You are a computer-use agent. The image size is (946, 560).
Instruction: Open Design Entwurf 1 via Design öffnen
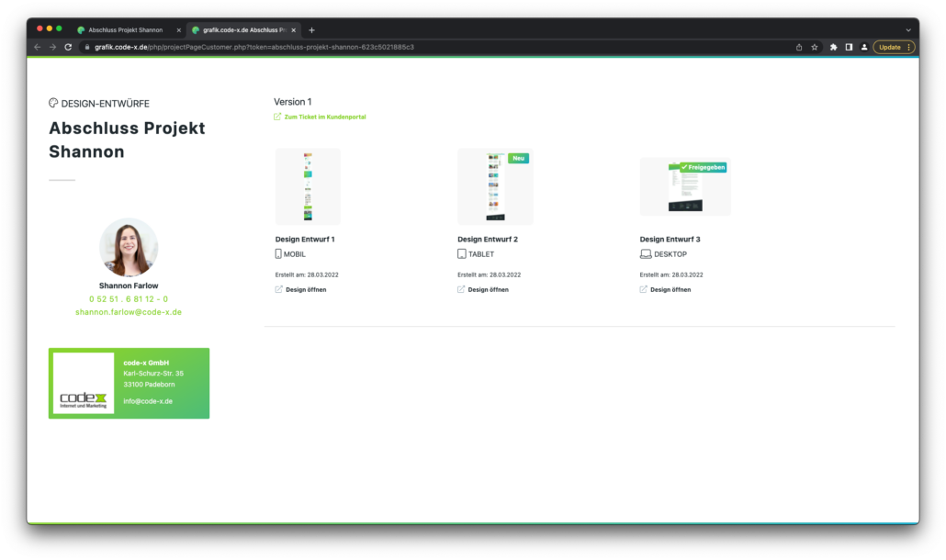tap(305, 289)
